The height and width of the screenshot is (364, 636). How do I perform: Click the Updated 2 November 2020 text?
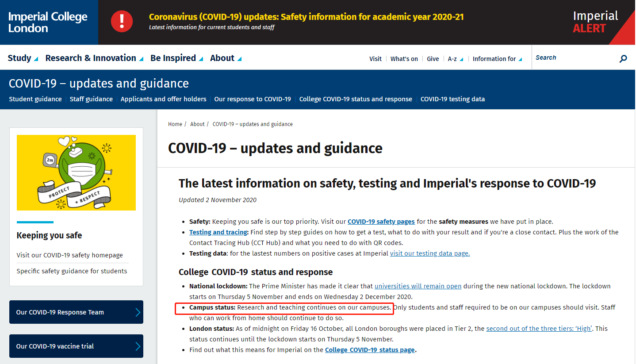coord(218,200)
